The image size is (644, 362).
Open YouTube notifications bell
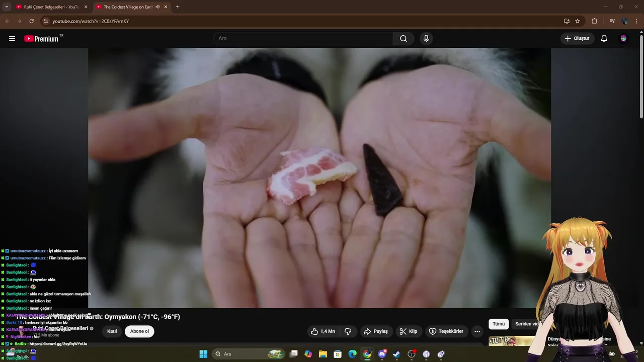(x=604, y=39)
